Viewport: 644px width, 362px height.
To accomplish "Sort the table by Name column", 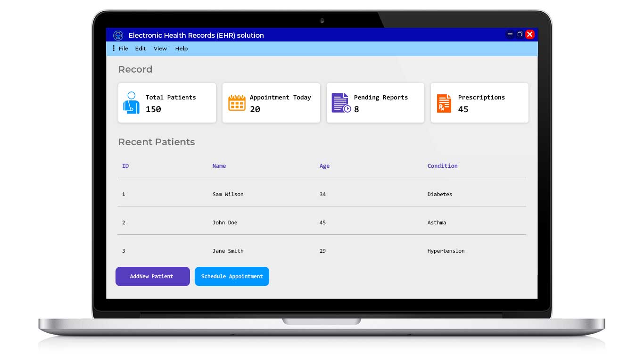I will coord(219,166).
